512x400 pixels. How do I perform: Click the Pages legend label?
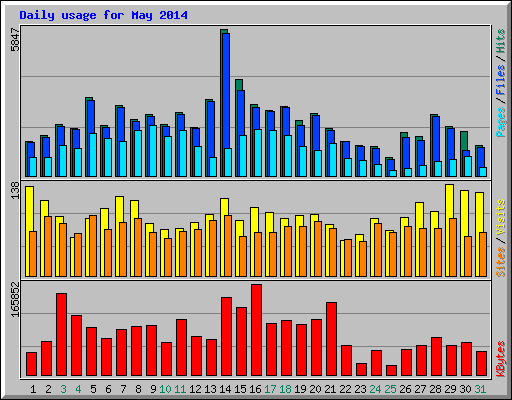tap(500, 122)
